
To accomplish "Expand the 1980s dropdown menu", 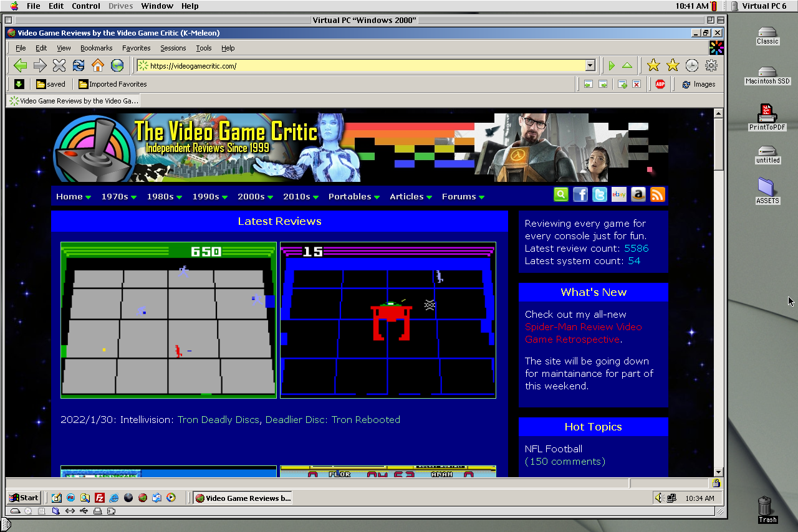I will [x=165, y=196].
